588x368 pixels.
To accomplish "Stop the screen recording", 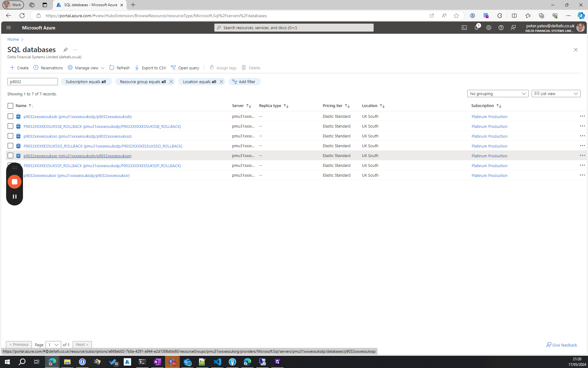I will click(x=14, y=182).
